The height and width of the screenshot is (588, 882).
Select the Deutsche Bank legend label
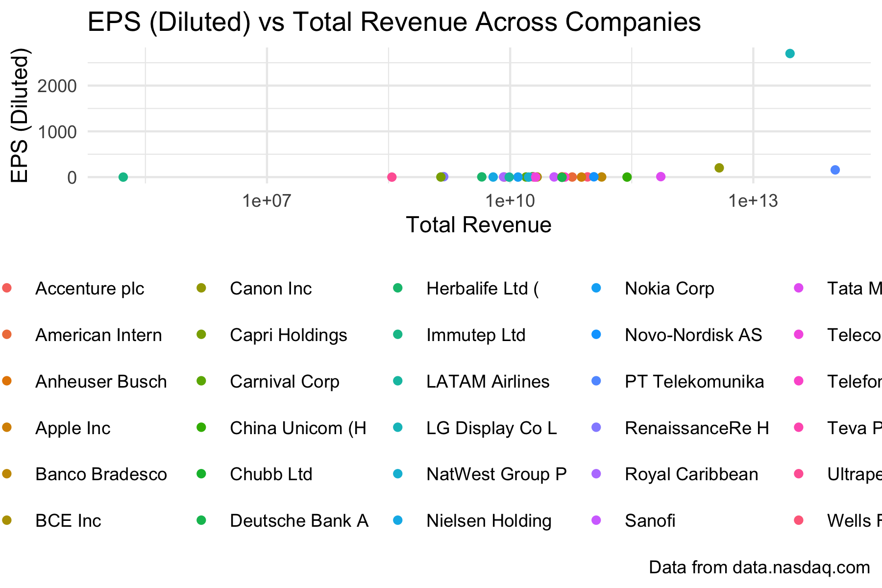(299, 520)
